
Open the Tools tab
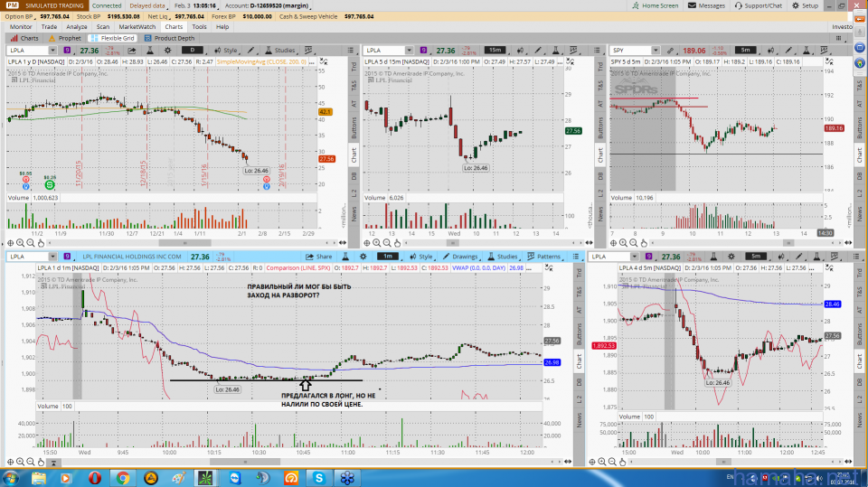click(199, 26)
